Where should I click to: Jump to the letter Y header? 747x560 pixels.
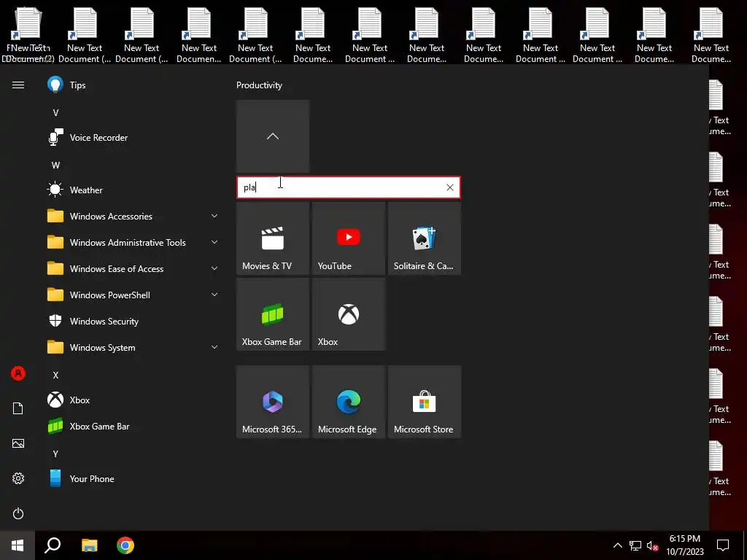point(55,454)
